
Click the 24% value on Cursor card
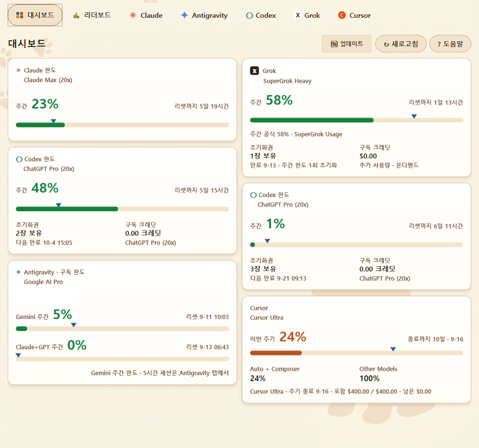coord(293,337)
